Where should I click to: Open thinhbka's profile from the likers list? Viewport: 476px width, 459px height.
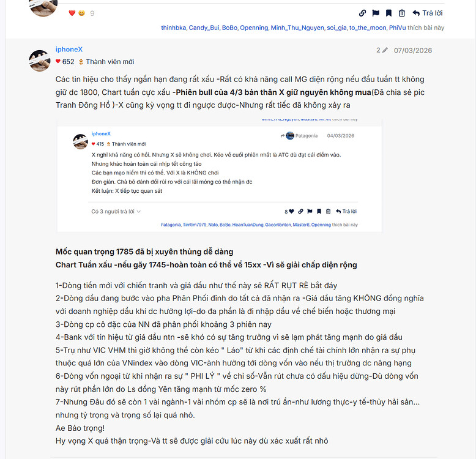coord(173,28)
